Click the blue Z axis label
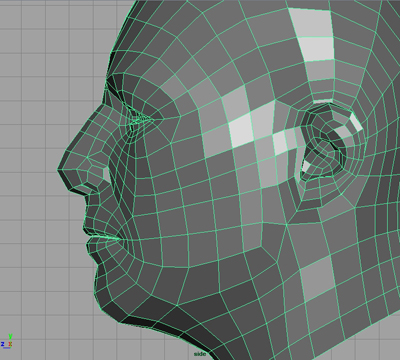 3,344
